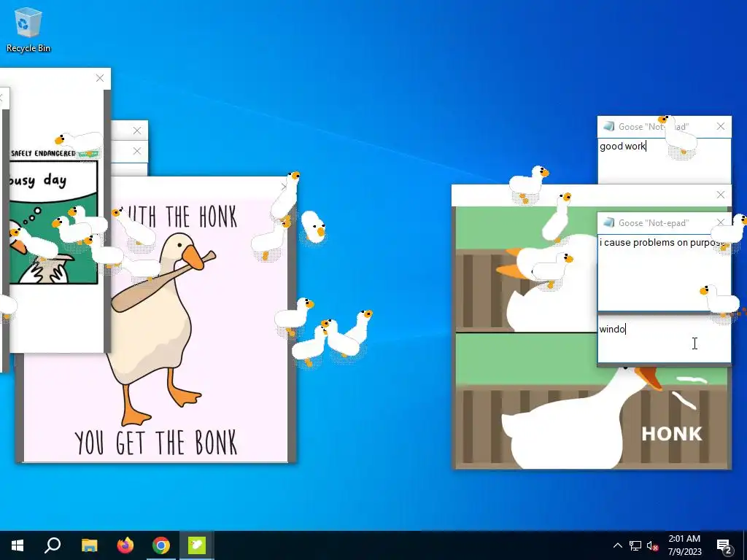Click the notepad icon in the 'i cause problems' window title

coord(608,222)
